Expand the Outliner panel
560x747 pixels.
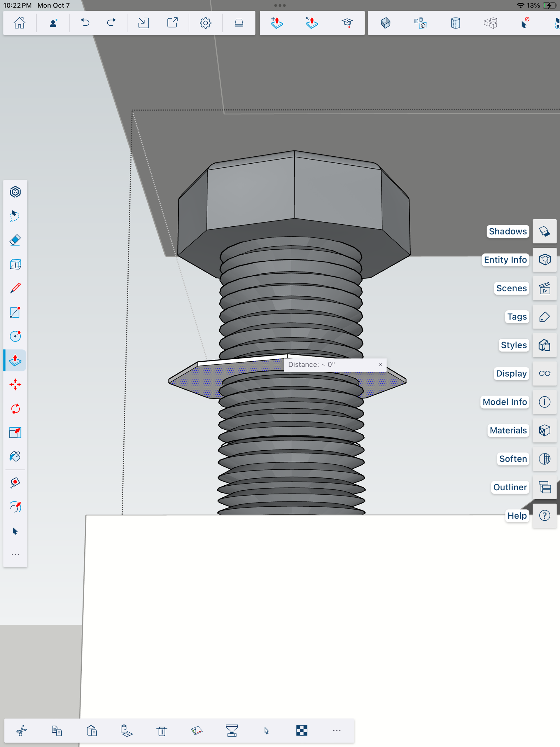tap(544, 487)
